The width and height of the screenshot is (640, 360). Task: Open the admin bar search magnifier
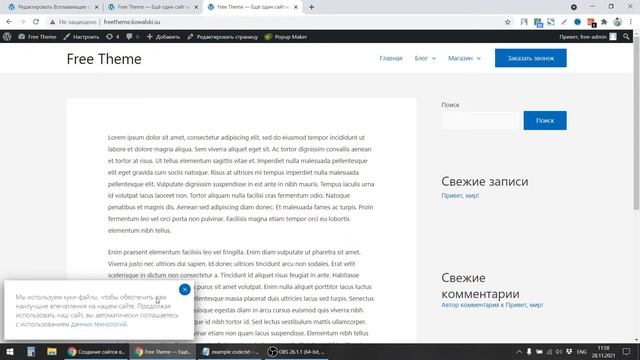626,37
